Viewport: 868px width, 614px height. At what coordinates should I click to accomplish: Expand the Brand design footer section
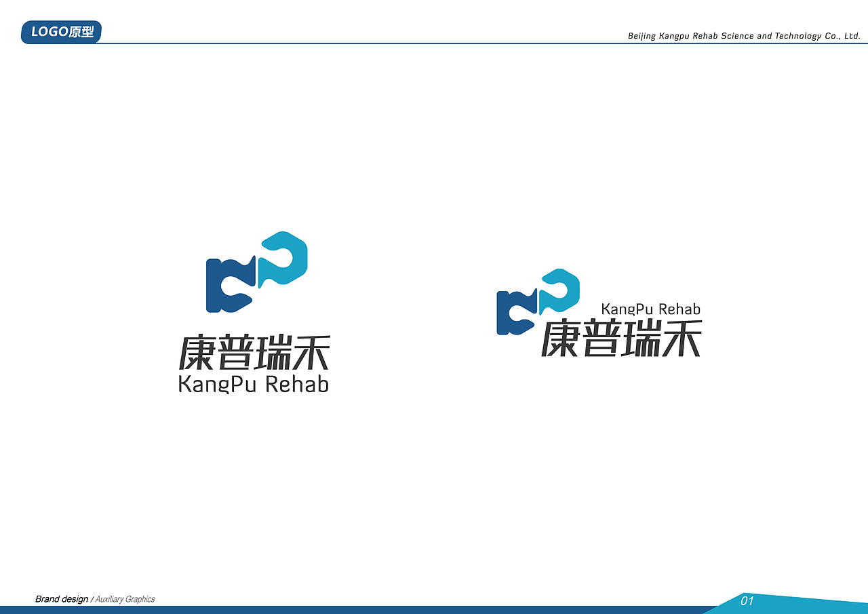pyautogui.click(x=62, y=599)
